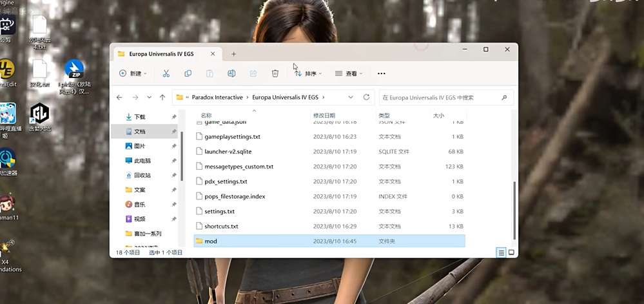Open the 汉化.txt desktop file
Screen dimensions: 644x304
pyautogui.click(x=39, y=73)
